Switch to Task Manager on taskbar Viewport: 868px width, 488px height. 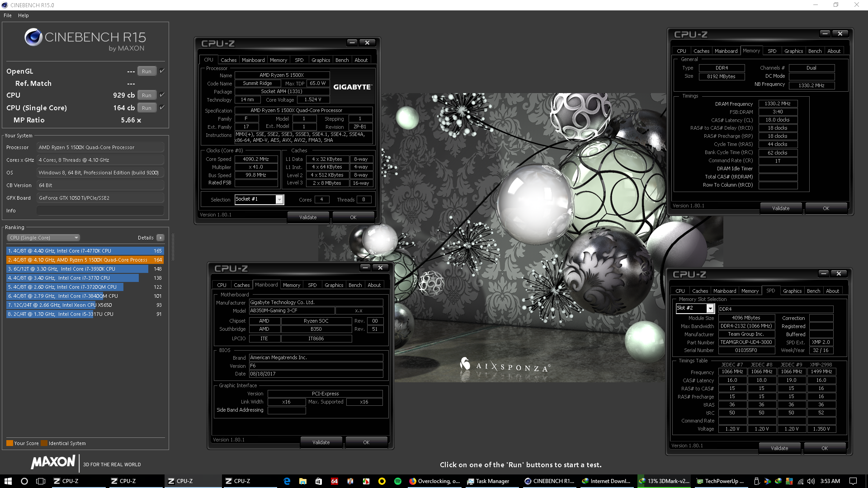coord(488,481)
